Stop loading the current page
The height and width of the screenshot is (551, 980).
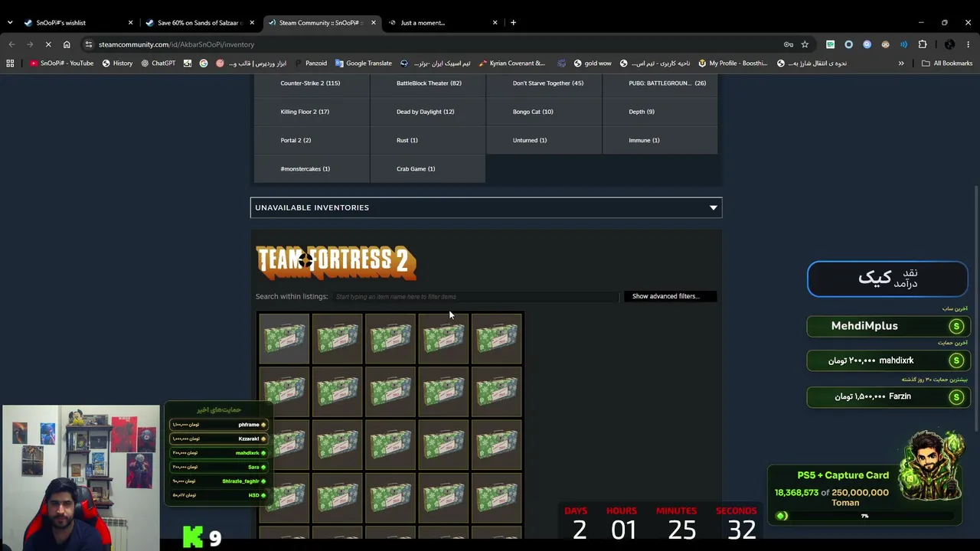(48, 44)
